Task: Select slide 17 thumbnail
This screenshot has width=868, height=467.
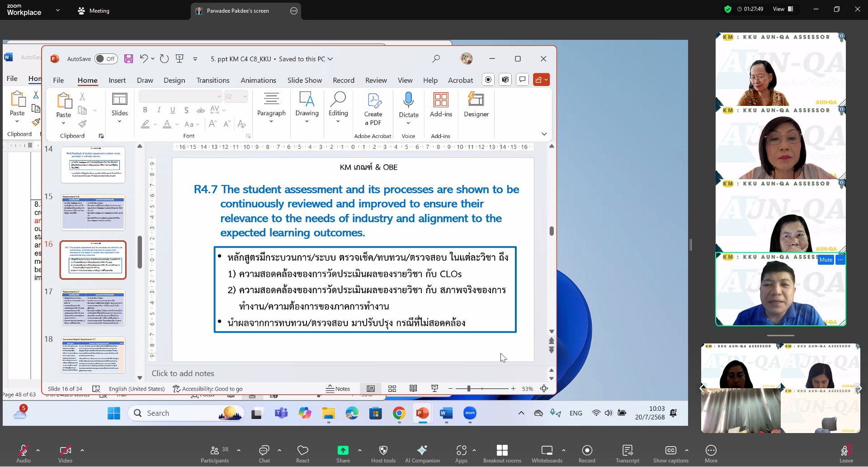Action: click(x=93, y=308)
